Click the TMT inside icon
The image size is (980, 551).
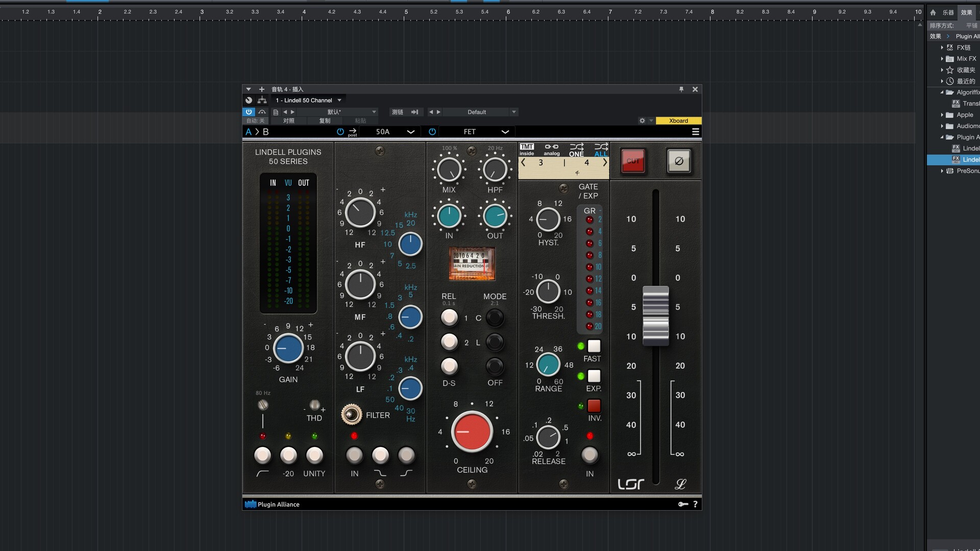point(527,149)
